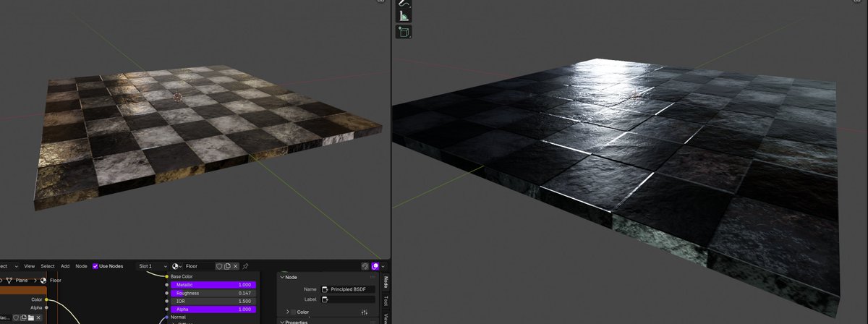Open the Slot 1 dropdown

pyautogui.click(x=152, y=266)
